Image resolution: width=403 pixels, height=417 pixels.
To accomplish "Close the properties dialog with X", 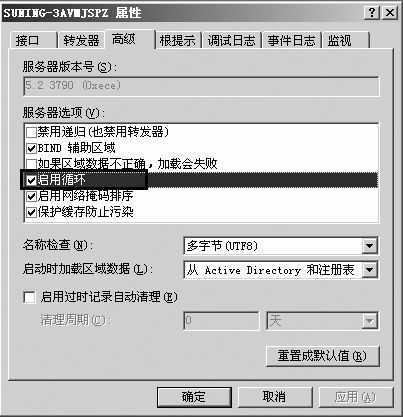I will click(x=390, y=13).
